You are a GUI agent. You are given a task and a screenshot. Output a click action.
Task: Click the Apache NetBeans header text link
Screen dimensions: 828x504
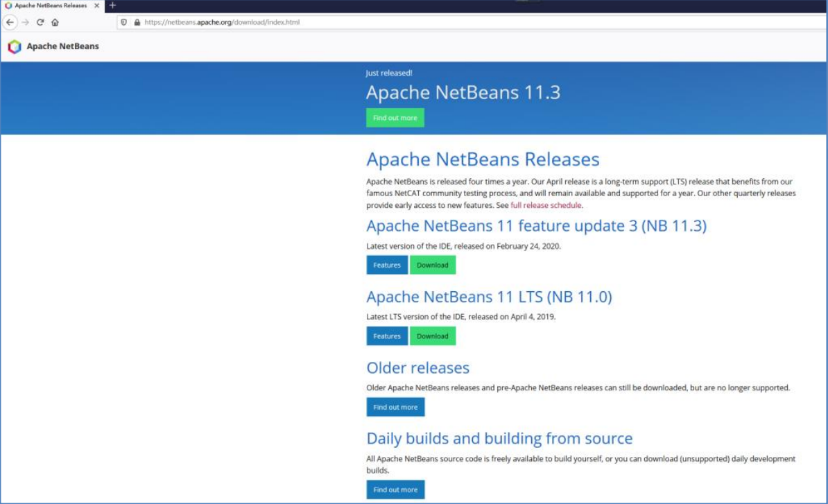click(63, 46)
